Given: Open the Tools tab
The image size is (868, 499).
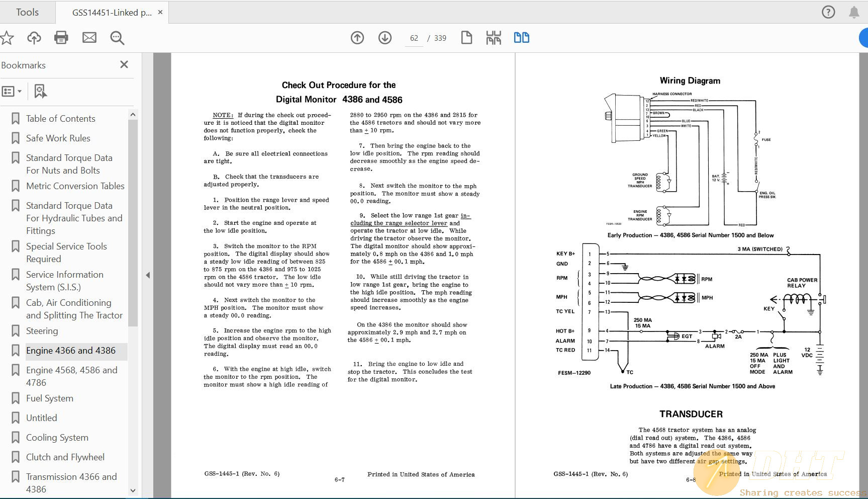Looking at the screenshot, I should tap(27, 12).
